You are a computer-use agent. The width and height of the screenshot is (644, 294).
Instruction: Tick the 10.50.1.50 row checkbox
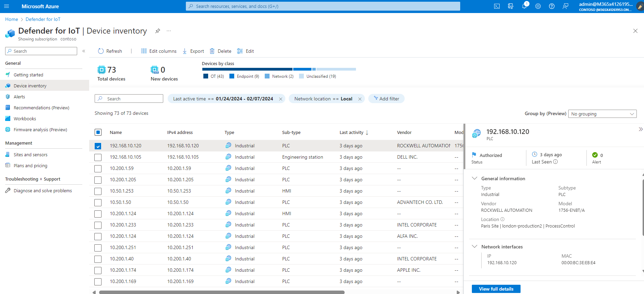(x=98, y=203)
